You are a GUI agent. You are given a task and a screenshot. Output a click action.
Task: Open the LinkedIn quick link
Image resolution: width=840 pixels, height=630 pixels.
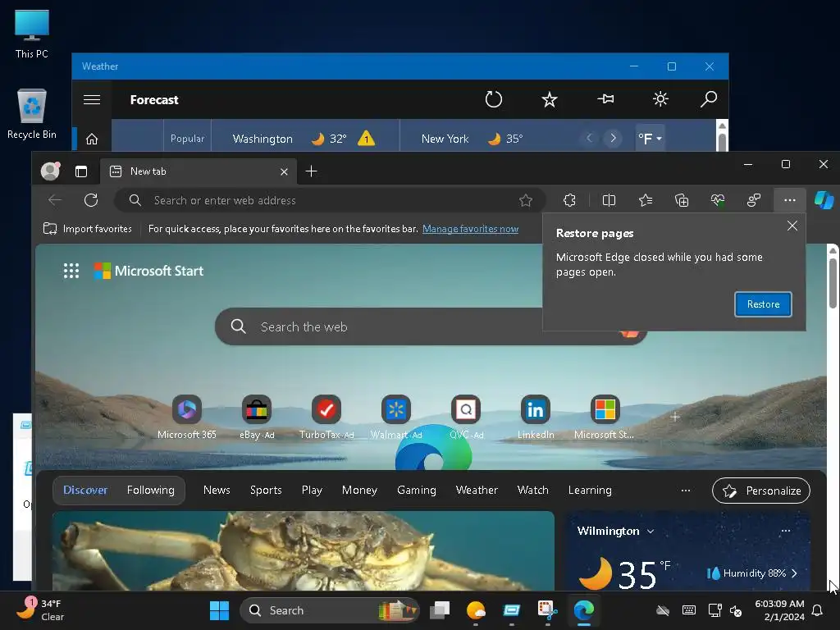tap(536, 418)
